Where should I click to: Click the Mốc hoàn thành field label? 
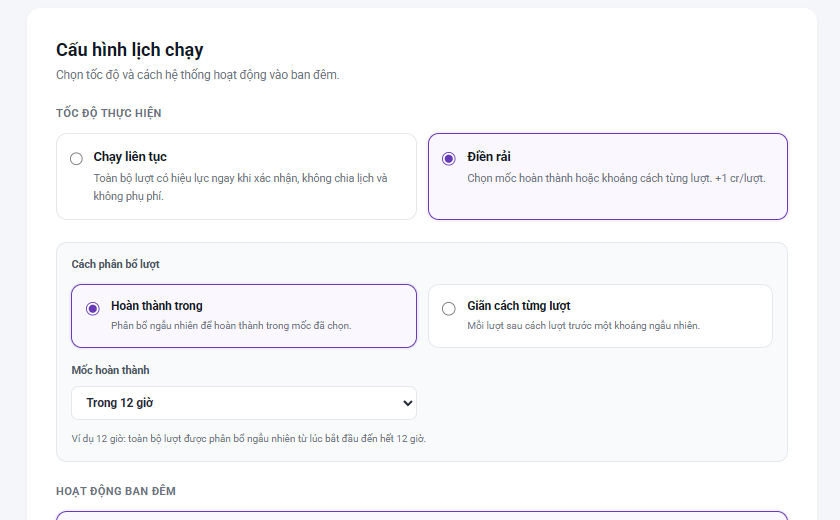click(110, 370)
